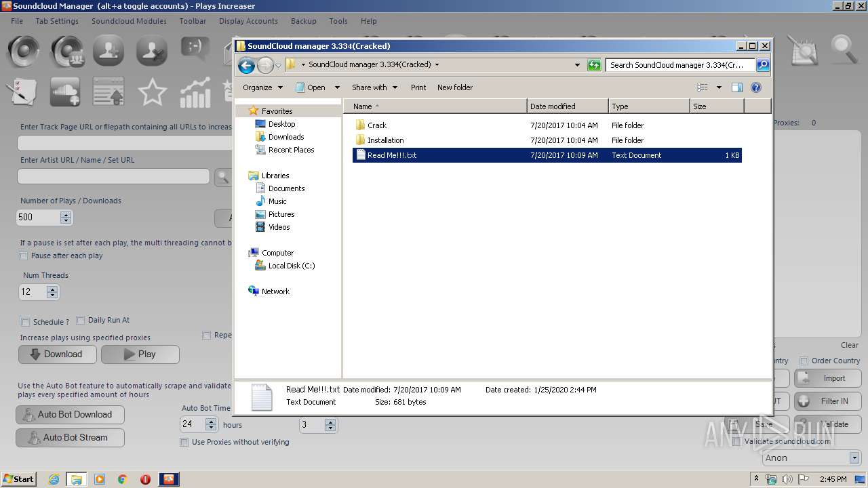Screen dimensions: 868x488
Task: Click the Play button
Action: 140,354
